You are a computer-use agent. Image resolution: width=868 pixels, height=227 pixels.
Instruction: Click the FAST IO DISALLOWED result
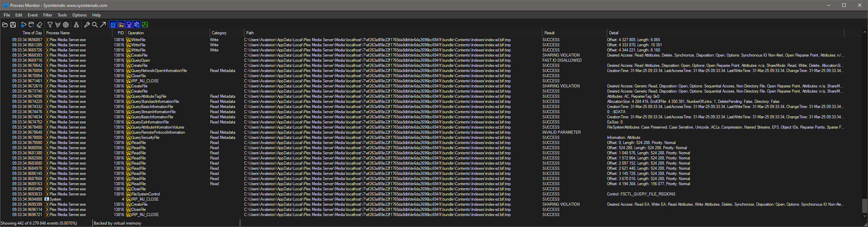562,60
